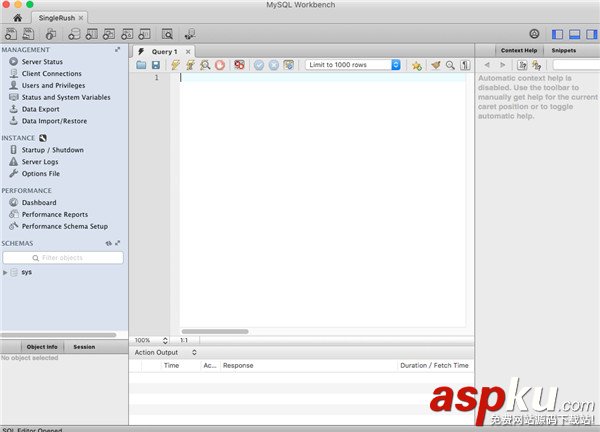Open the Limit to 1000 rows dropdown
This screenshot has height=432, width=600.
[x=353, y=65]
